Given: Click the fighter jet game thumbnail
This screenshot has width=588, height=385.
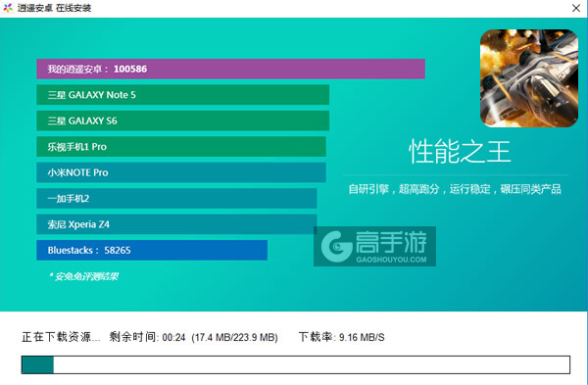Looking at the screenshot, I should [529, 78].
